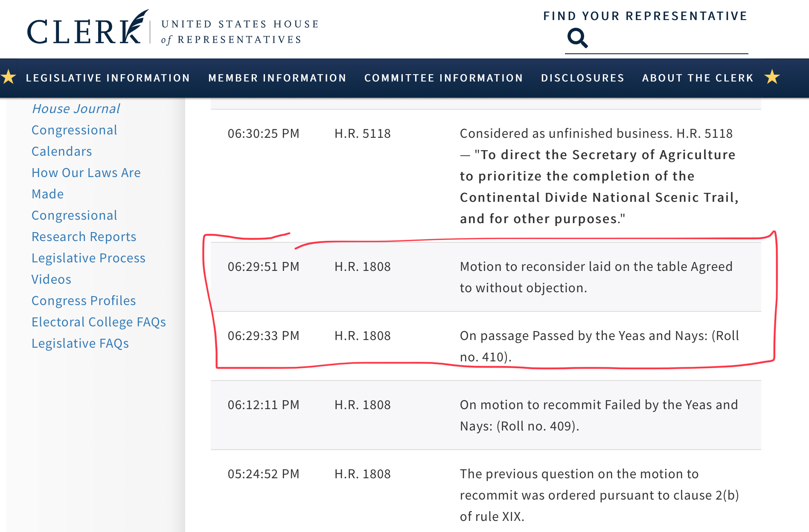Viewport: 809px width, 532px height.
Task: View Congress Profiles page
Action: (84, 301)
